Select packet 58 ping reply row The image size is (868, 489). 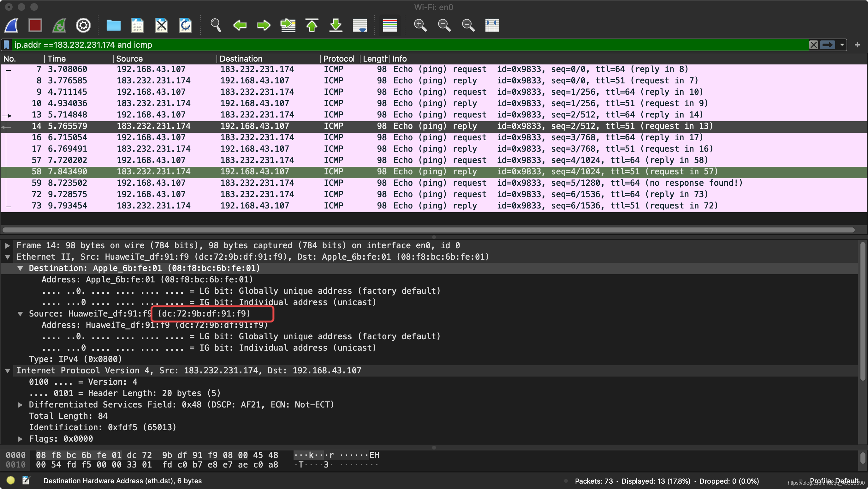[x=434, y=172]
